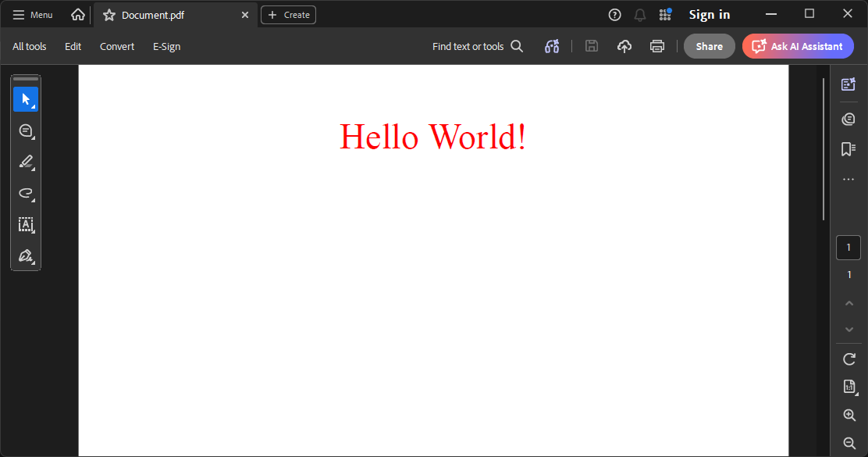Zoom in on the document
Image resolution: width=868 pixels, height=457 pixels.
click(x=849, y=415)
